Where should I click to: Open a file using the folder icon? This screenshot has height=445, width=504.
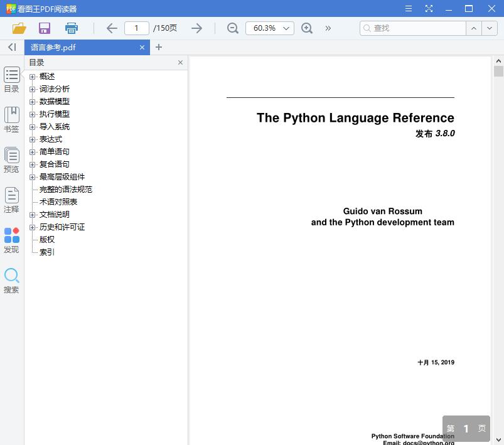tap(18, 28)
